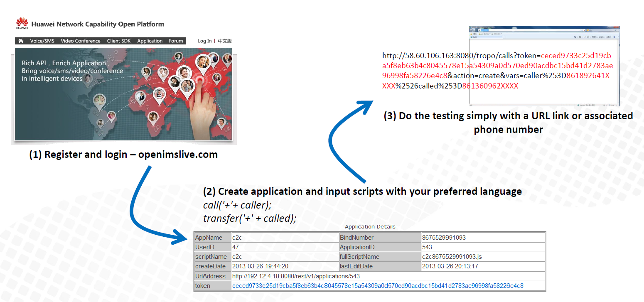This screenshot has height=302, width=644.
Task: Click the createDate value 2013-03-26 19:44:20
Action: click(261, 266)
